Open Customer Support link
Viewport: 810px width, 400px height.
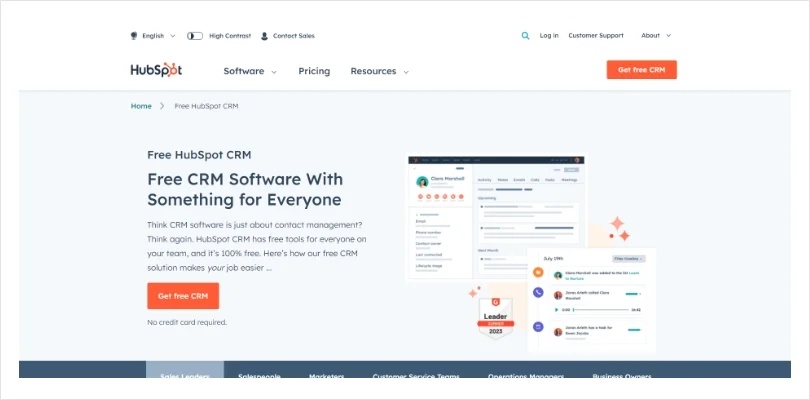[x=596, y=36]
